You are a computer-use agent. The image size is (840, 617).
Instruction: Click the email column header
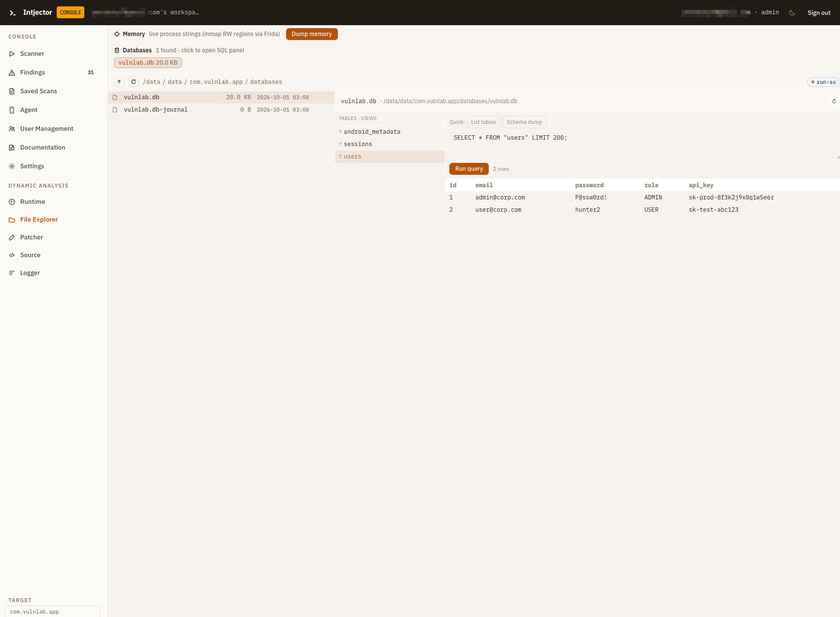pyautogui.click(x=484, y=185)
